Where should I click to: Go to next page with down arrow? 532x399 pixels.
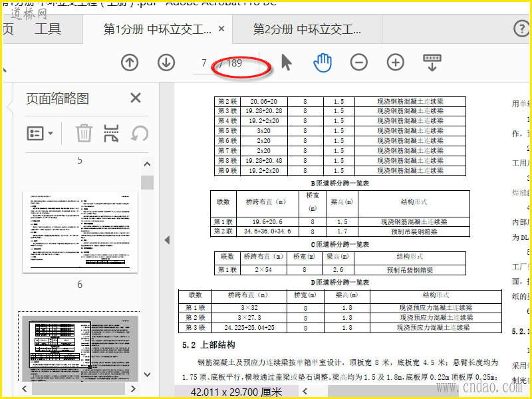pos(166,63)
